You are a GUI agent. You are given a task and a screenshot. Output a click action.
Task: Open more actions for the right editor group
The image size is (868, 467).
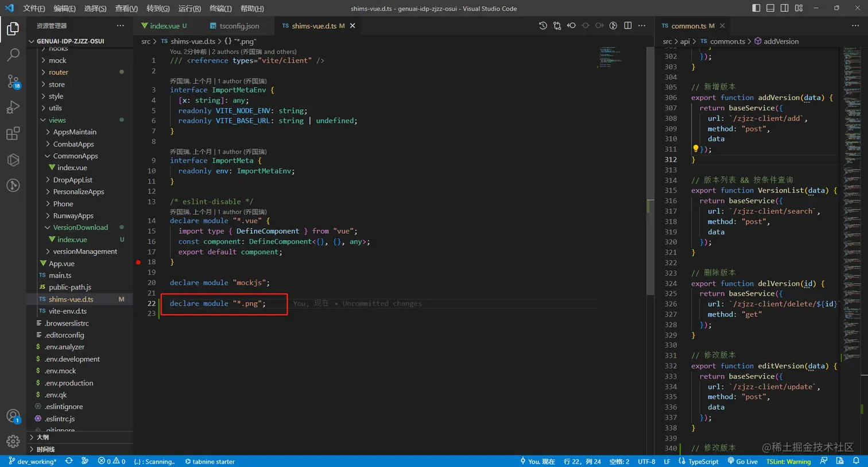855,26
